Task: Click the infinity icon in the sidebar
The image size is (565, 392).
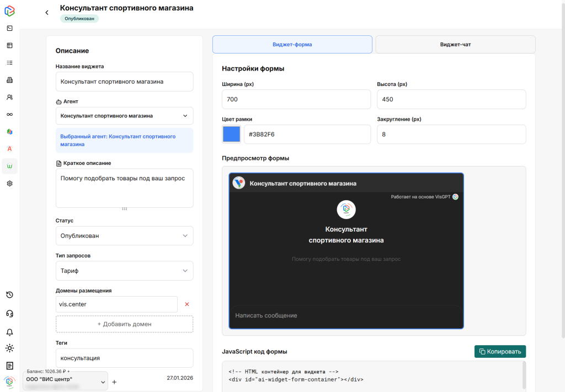Action: pos(9,114)
